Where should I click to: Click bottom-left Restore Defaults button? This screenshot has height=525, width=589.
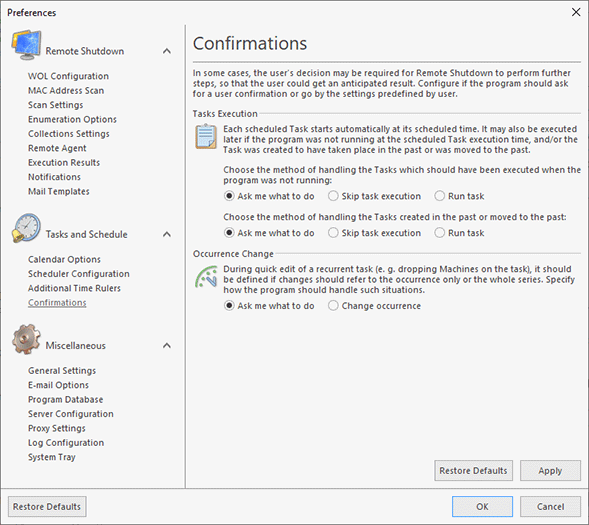coord(47,507)
